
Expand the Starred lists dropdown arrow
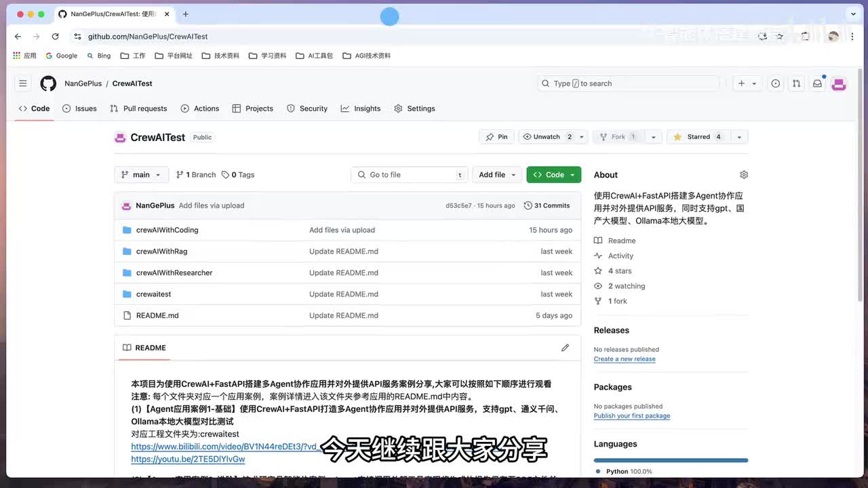click(x=738, y=137)
